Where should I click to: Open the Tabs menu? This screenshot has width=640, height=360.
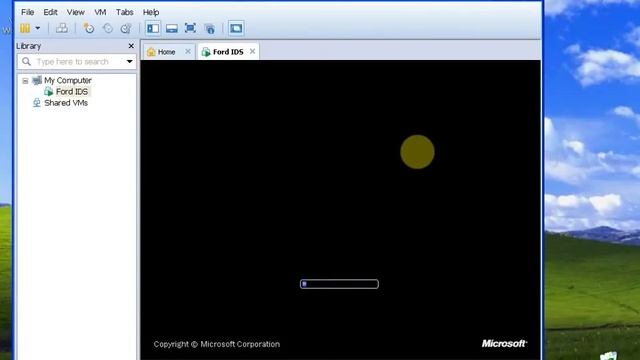(x=124, y=12)
